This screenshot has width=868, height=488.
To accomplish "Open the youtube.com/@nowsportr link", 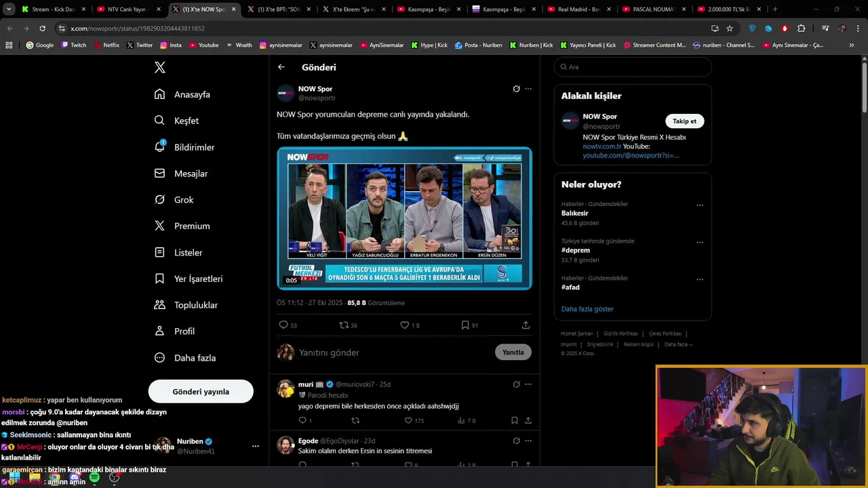I will tap(631, 155).
